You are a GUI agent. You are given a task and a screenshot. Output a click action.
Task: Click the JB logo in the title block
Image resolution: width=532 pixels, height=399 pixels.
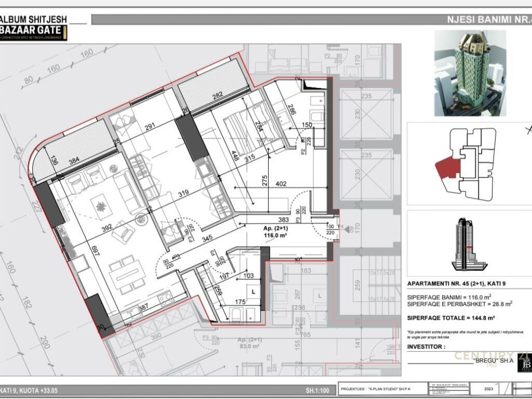click(524, 363)
